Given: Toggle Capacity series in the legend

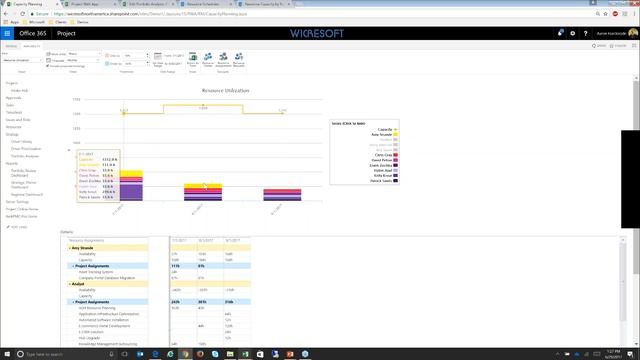Looking at the screenshot, I should pyautogui.click(x=387, y=129).
